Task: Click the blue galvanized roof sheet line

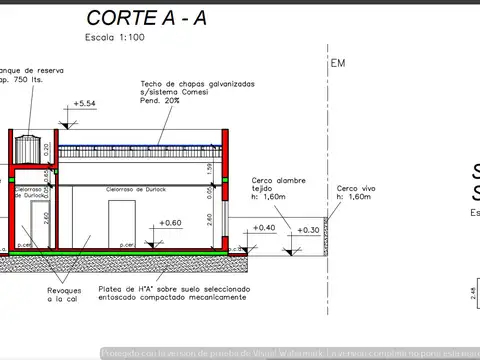Action: (140, 146)
